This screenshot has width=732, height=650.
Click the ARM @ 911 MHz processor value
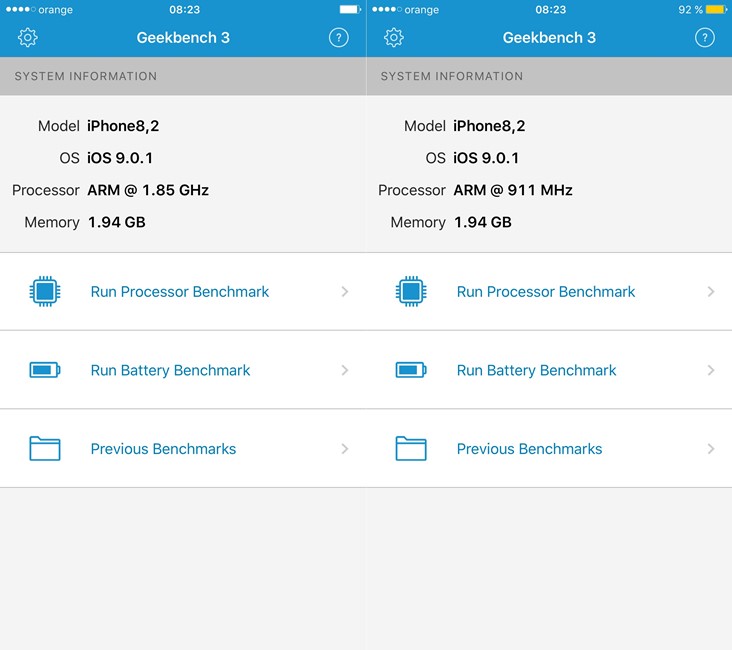pos(513,190)
